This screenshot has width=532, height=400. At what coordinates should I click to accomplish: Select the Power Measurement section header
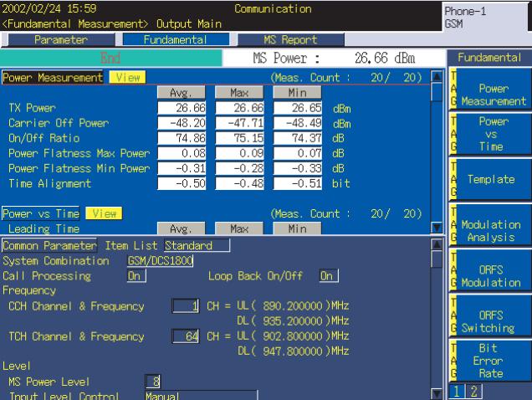(53, 78)
